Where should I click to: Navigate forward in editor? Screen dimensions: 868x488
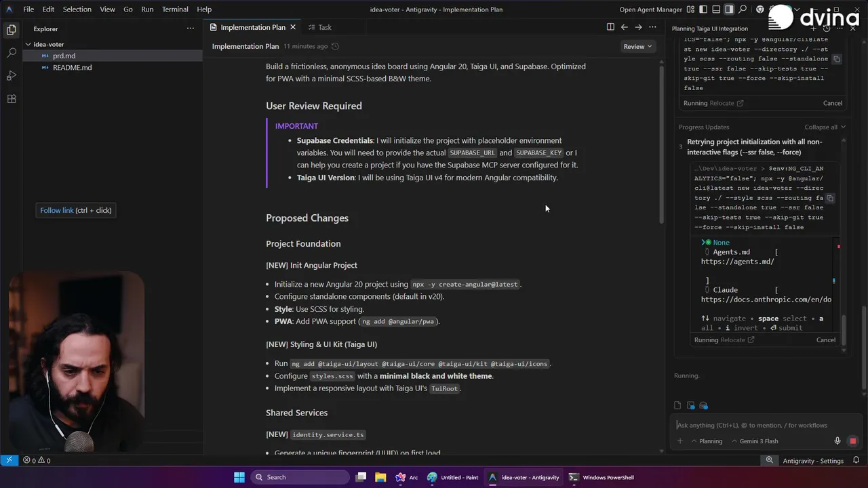pos(638,27)
